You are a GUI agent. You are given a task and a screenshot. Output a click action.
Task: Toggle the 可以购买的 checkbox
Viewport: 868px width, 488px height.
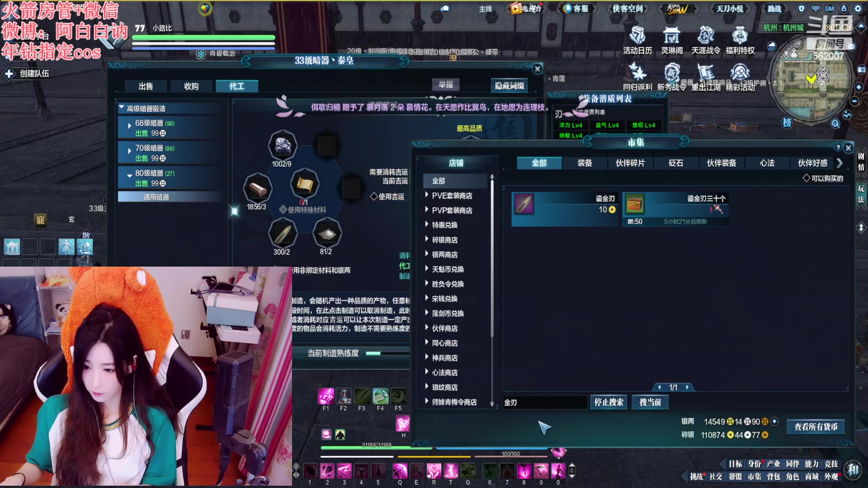click(x=806, y=178)
